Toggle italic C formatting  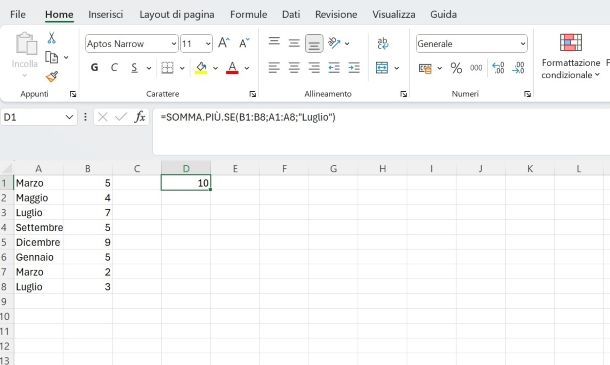(x=114, y=68)
